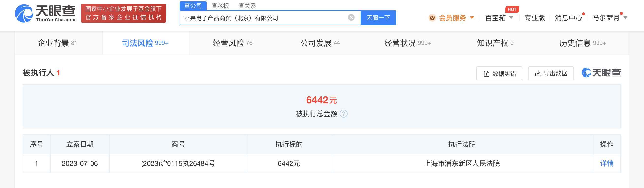Click the 执行标的 column header
Viewport: 644px width, 188px height.
(289, 144)
